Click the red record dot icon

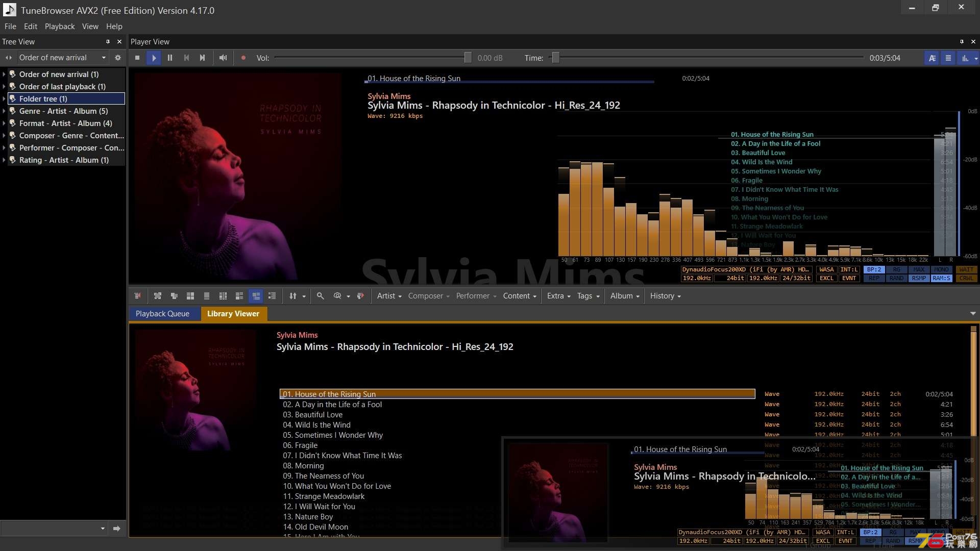pos(243,58)
